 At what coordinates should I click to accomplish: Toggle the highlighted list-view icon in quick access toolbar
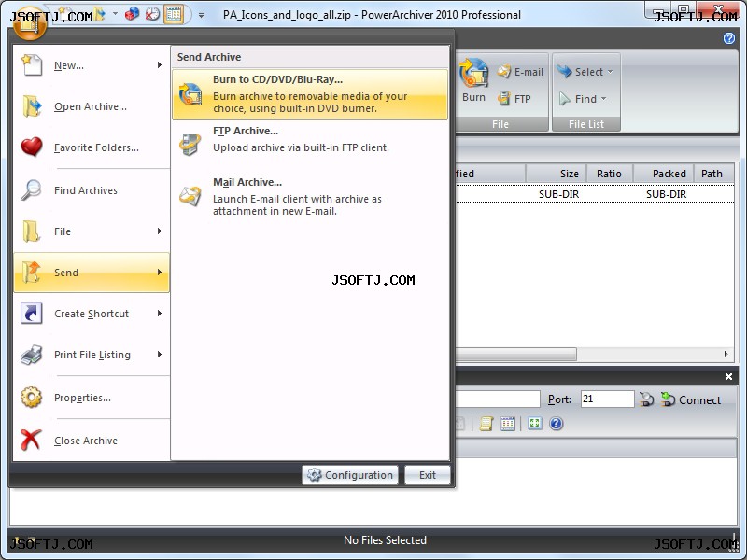[174, 14]
